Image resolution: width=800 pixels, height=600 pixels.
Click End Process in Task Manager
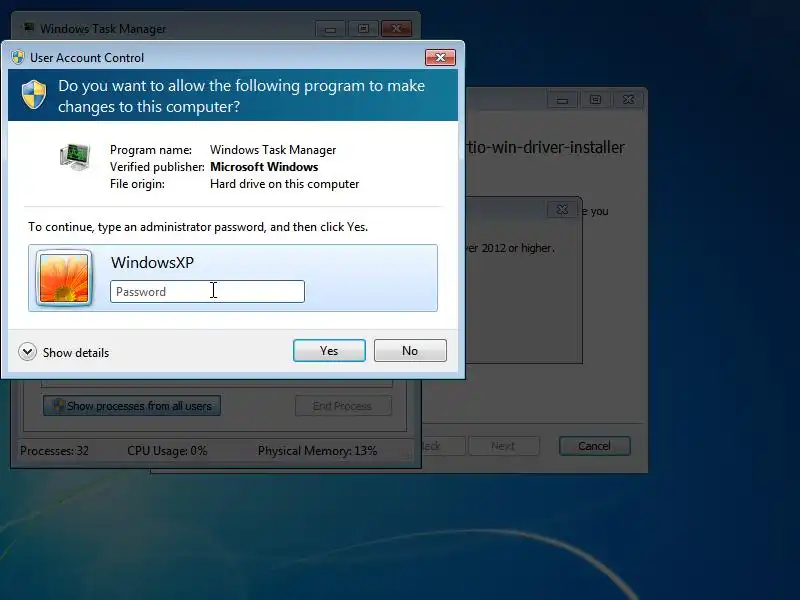click(343, 406)
